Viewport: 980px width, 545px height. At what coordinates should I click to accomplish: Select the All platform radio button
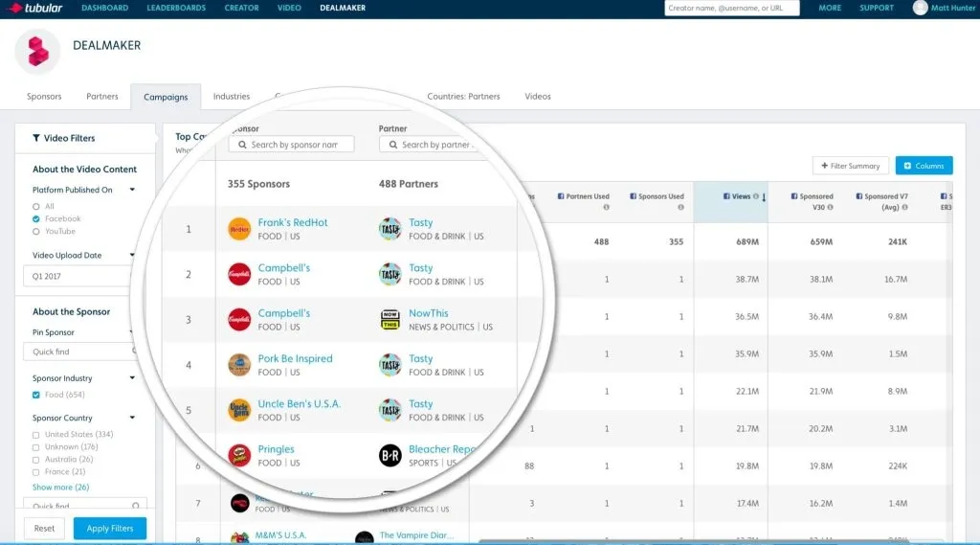click(x=35, y=207)
